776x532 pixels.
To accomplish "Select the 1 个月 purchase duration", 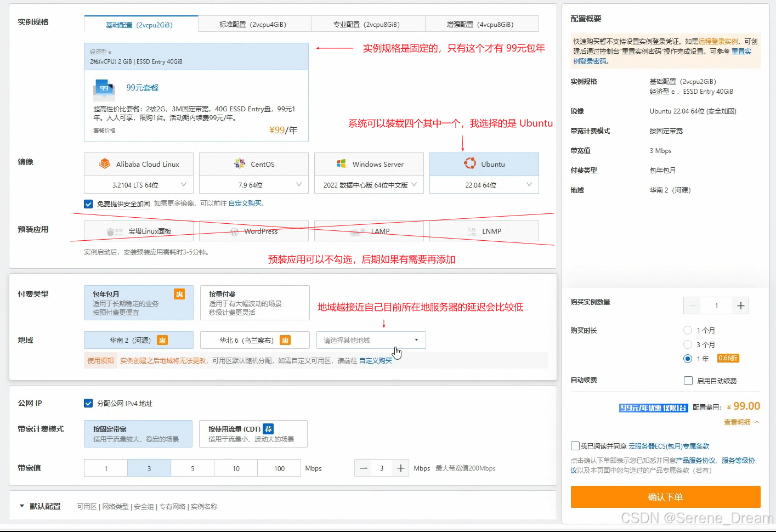I will click(x=688, y=330).
